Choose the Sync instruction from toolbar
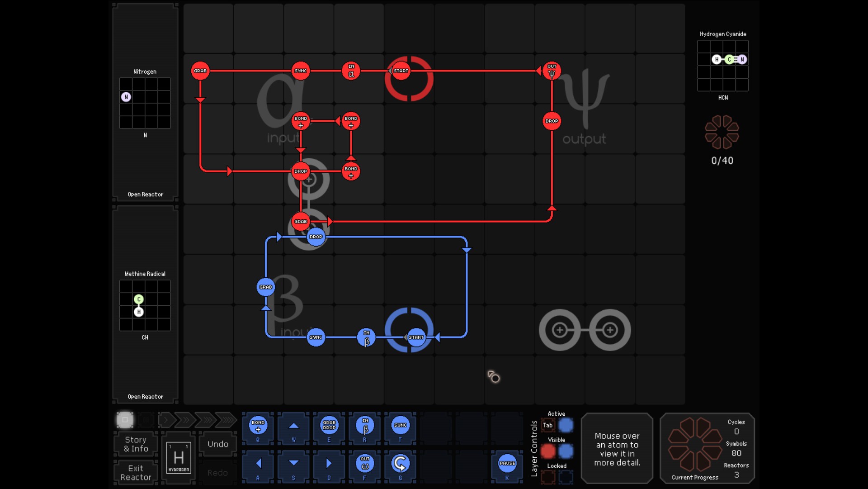 pyautogui.click(x=400, y=426)
